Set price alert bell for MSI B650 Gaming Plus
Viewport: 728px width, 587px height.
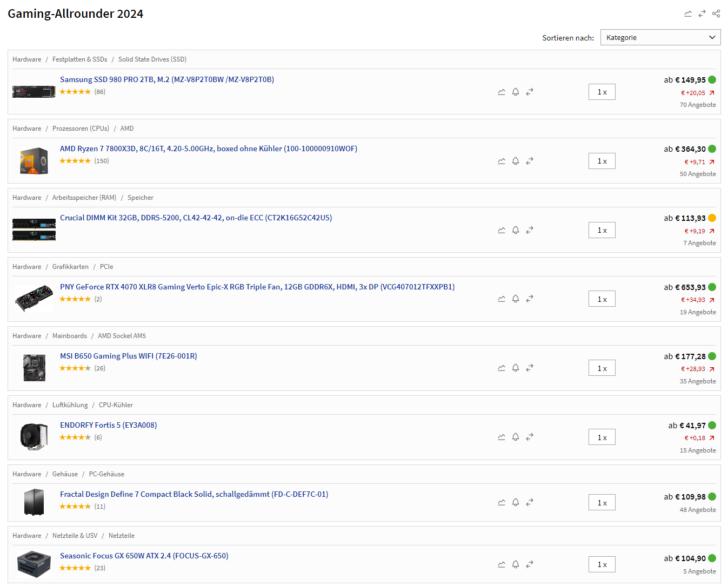tap(516, 368)
